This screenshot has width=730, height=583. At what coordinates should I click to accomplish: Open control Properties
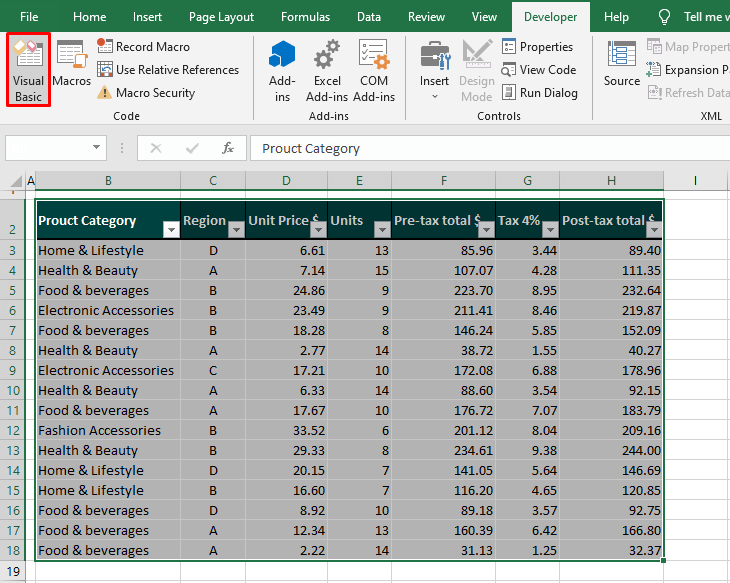click(x=538, y=47)
